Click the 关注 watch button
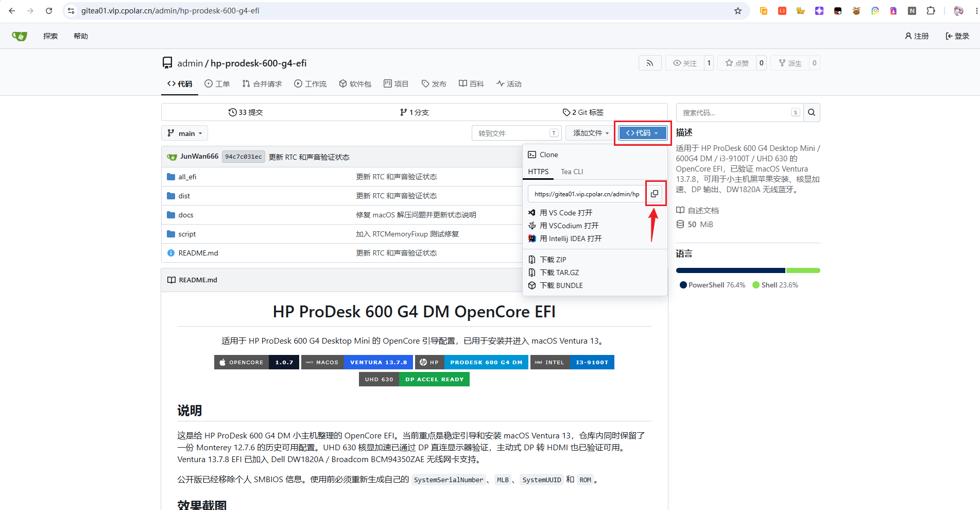Screen dimensions: 980x510 pos(685,63)
